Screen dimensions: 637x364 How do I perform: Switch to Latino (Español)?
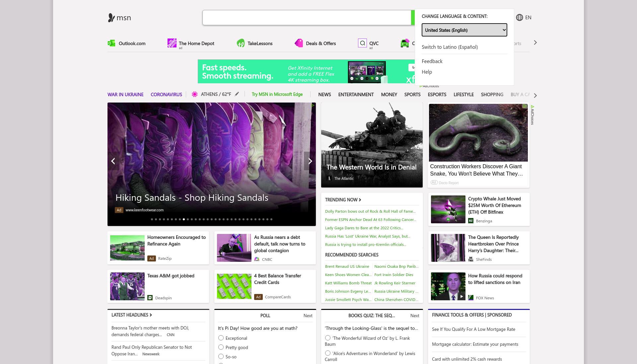click(450, 47)
